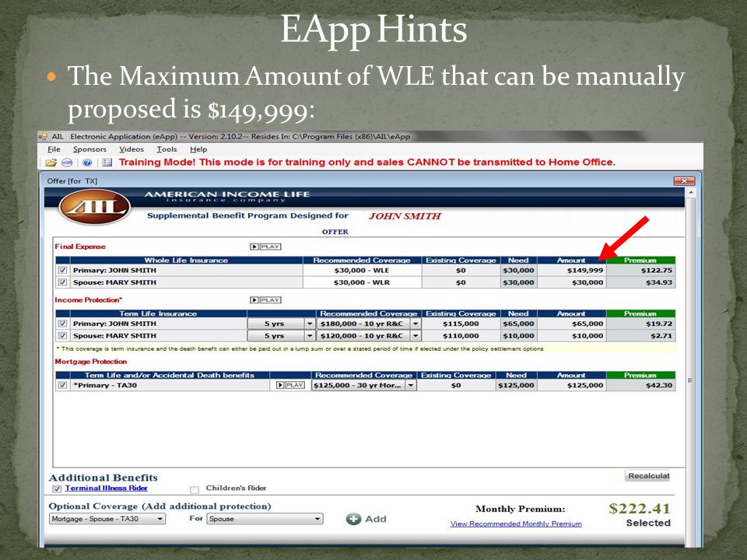
Task: Click the $30,000 - WLR recommended coverage
Action: (x=362, y=282)
